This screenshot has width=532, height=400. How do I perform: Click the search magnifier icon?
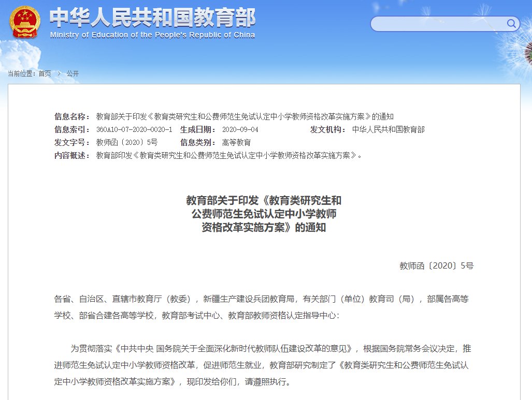coord(511,23)
